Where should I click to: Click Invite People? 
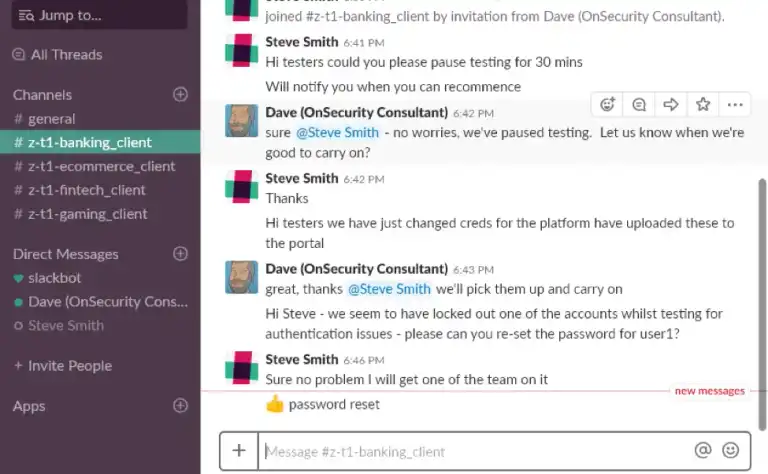point(63,366)
